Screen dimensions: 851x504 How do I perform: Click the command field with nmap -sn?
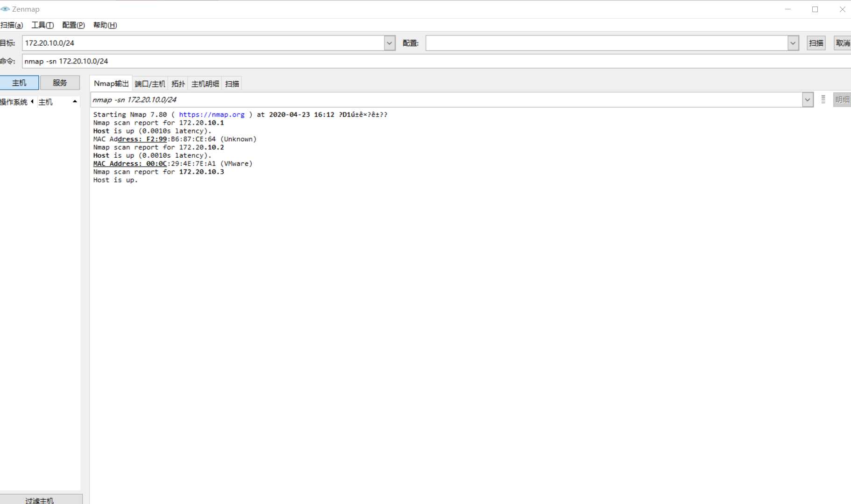[x=436, y=61]
